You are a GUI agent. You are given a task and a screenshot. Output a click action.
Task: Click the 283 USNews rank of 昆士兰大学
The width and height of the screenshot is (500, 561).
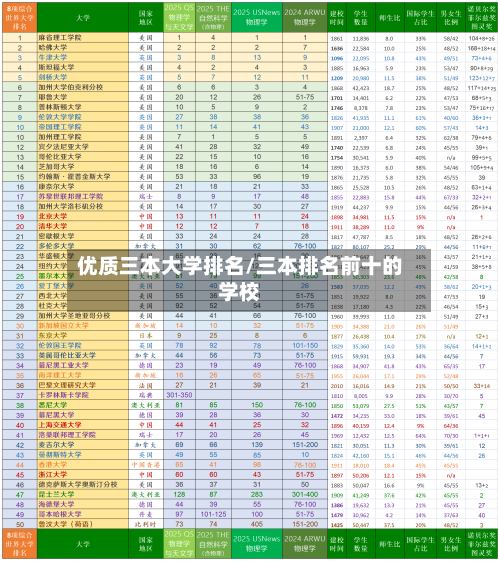tap(257, 494)
